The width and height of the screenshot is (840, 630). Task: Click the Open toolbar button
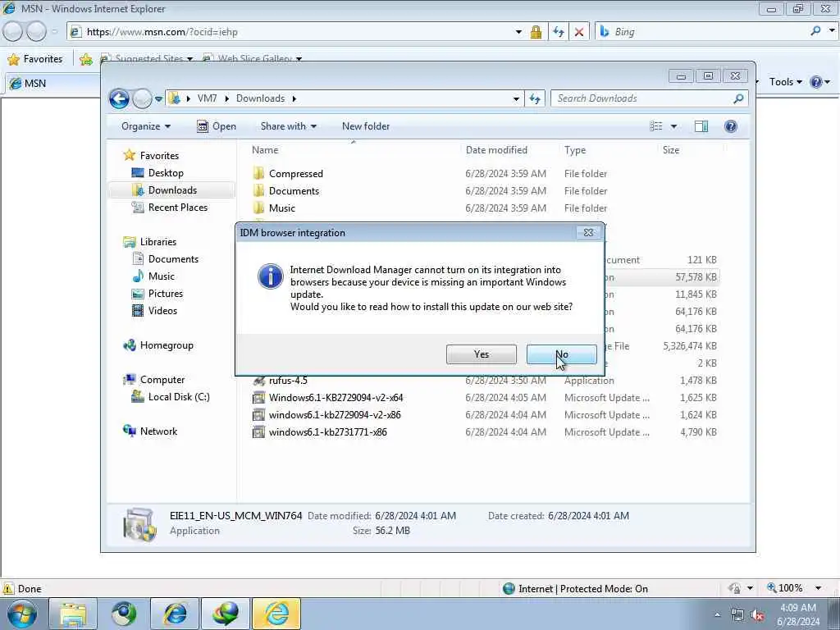(217, 126)
